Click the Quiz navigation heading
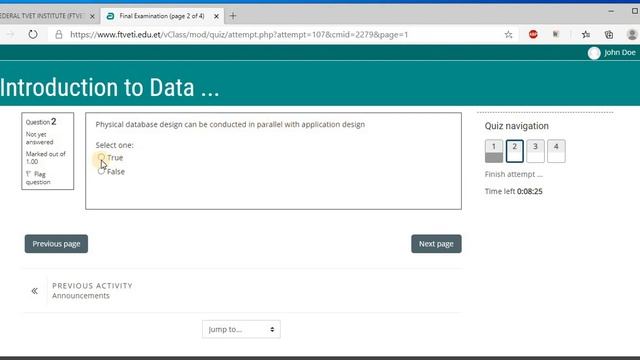Viewport: 640px width, 360px height. (517, 126)
